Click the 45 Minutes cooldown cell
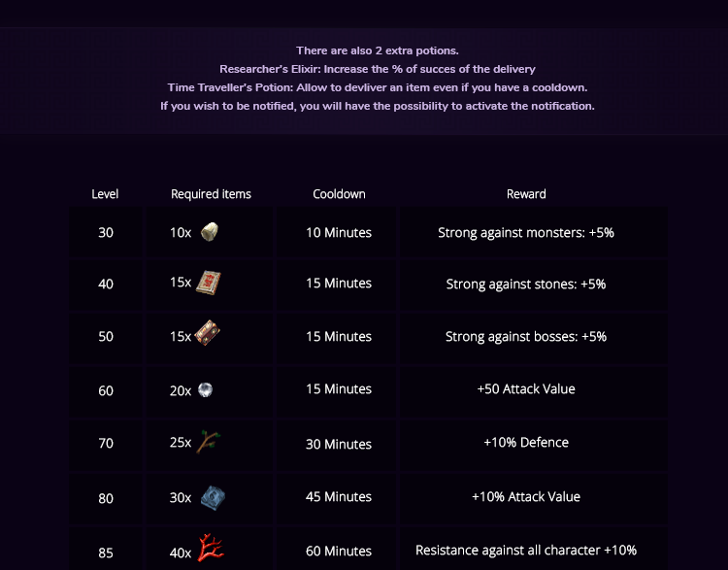The image size is (728, 570). point(339,497)
